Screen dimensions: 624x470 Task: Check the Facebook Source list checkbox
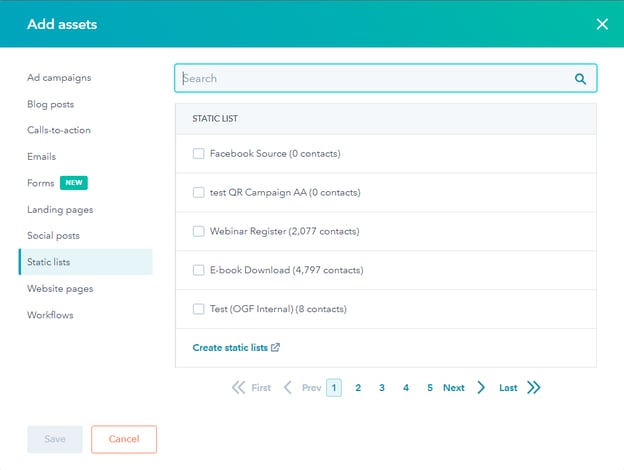[x=198, y=154]
